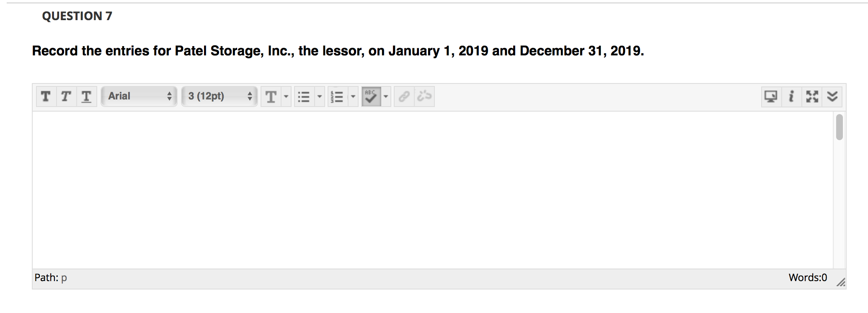Select the underline formatting icon

(86, 96)
